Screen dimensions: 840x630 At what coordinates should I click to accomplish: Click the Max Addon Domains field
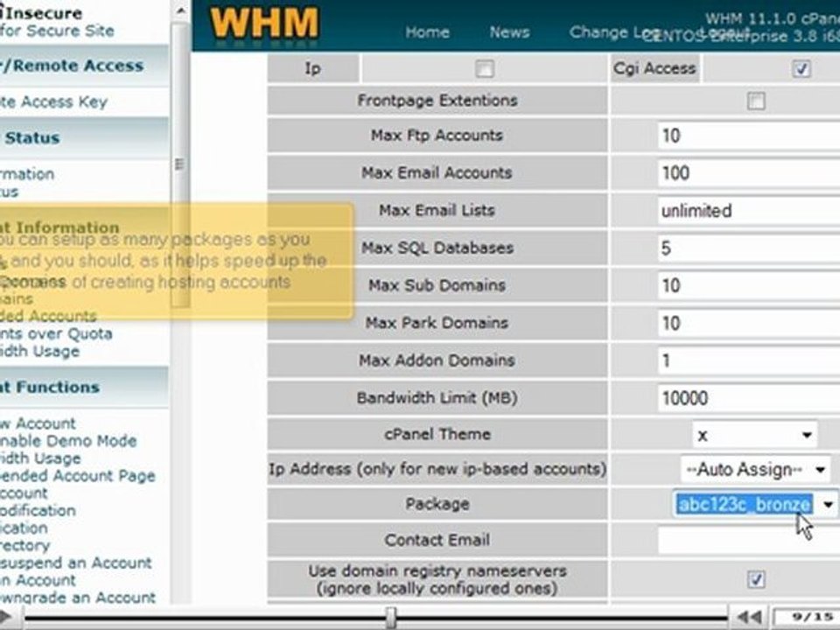(749, 360)
